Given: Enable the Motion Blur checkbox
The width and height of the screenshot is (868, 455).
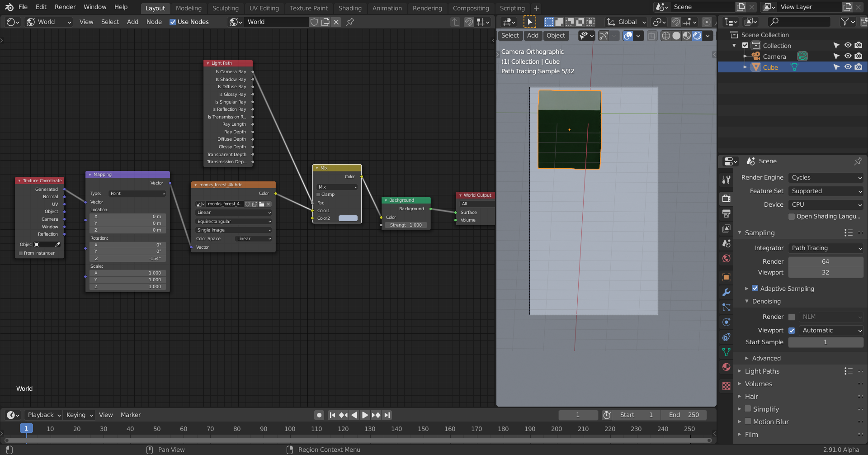Looking at the screenshot, I should coord(748,422).
